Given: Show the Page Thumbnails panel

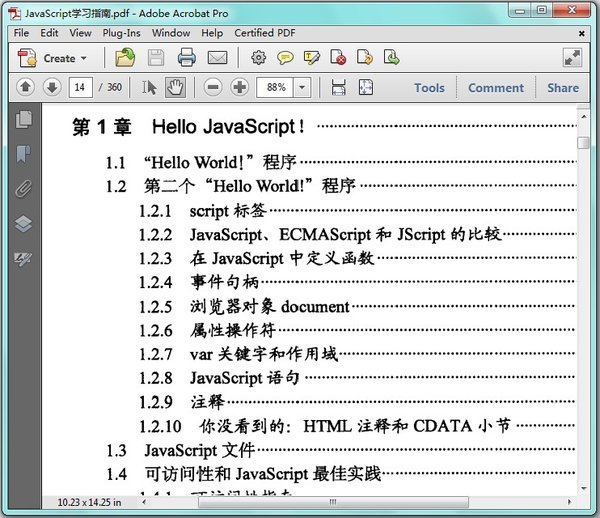Looking at the screenshot, I should 24,120.
